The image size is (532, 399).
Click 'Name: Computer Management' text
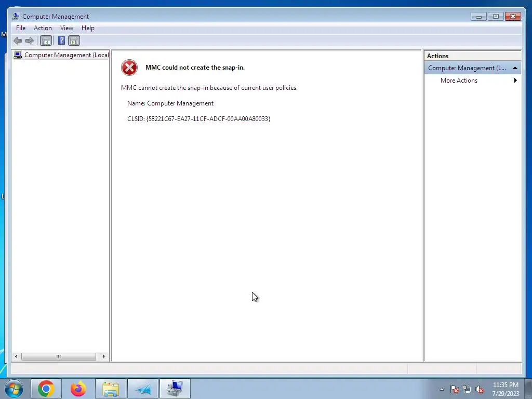170,103
